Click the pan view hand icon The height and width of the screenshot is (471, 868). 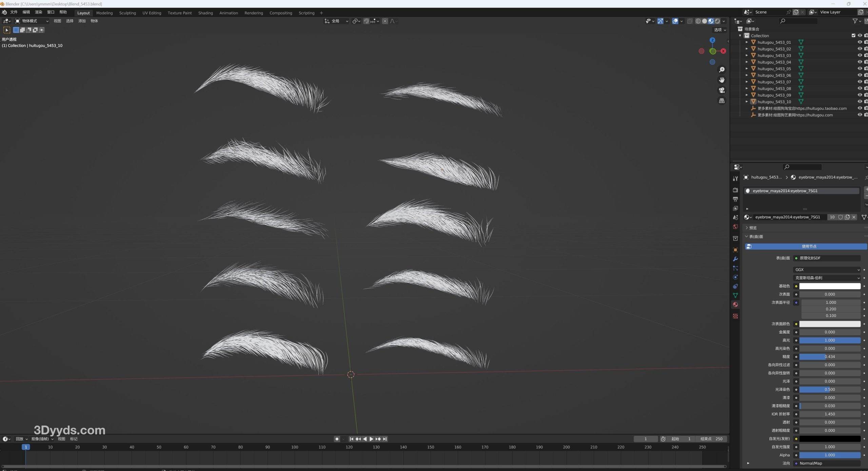pyautogui.click(x=722, y=80)
